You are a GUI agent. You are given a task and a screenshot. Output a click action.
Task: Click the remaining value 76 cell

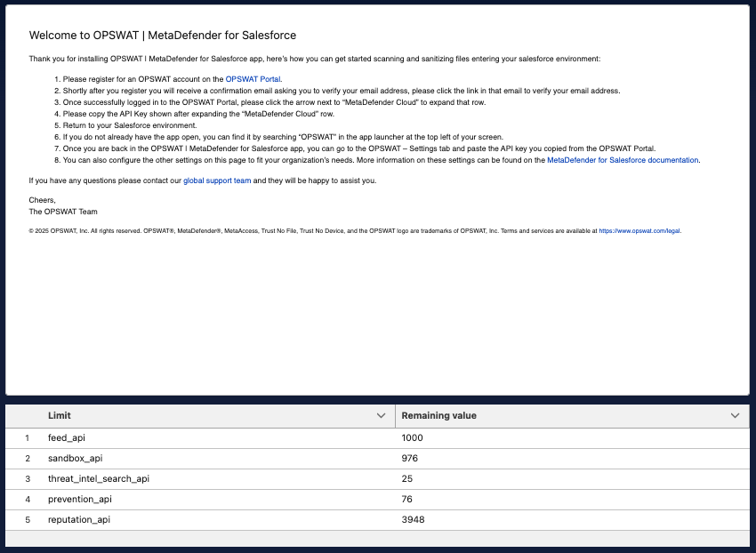pyautogui.click(x=407, y=499)
